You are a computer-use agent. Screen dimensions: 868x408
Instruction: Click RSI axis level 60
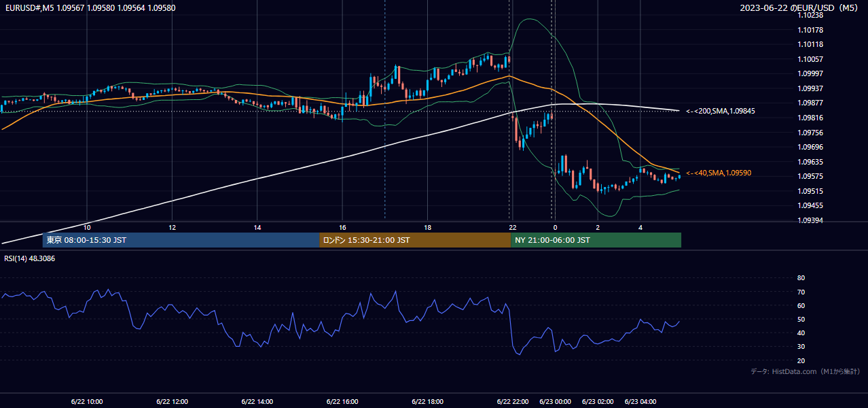tap(801, 305)
